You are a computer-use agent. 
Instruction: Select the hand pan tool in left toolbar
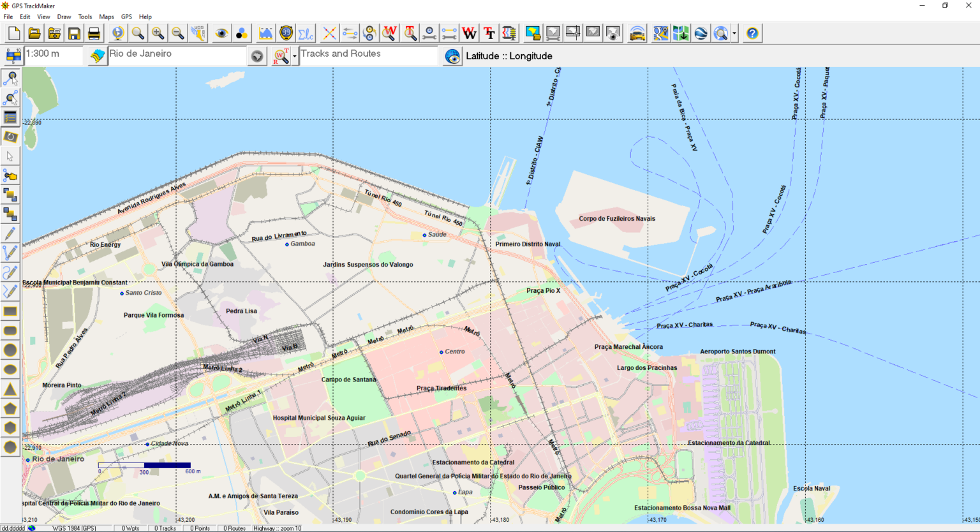10,175
